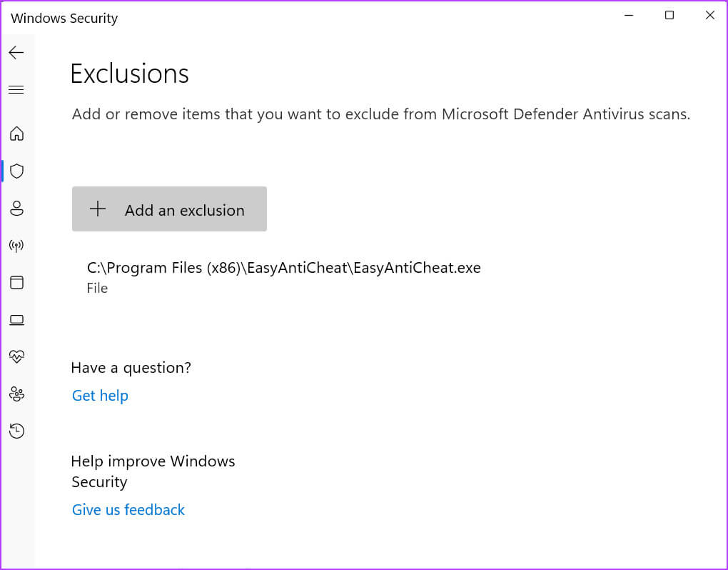
Task: Go to the Home section icon
Action: click(16, 134)
